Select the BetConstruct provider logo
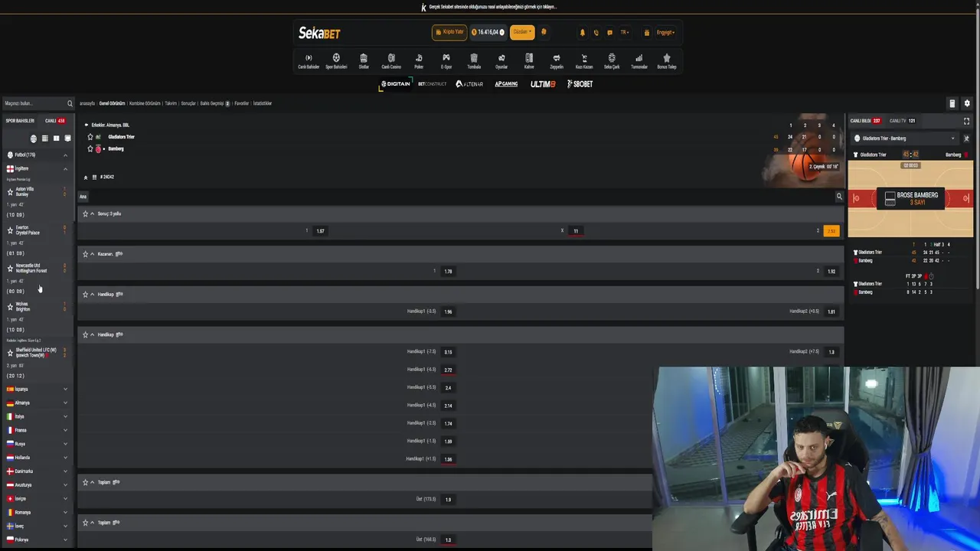 [x=432, y=84]
